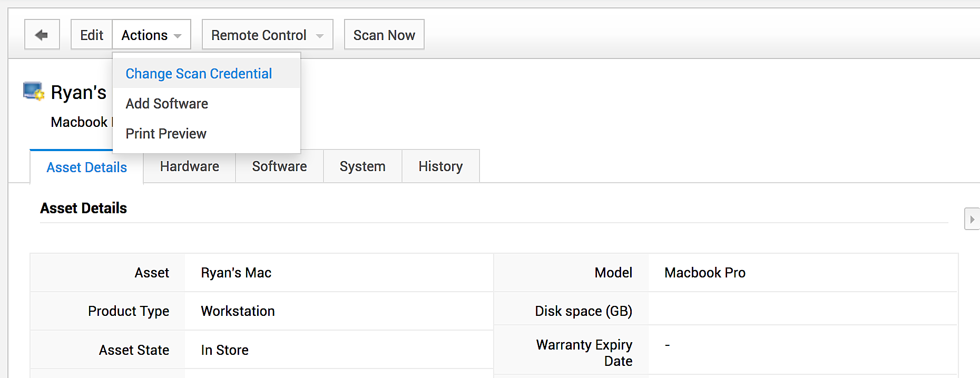The image size is (980, 378).
Task: Click the Disk space (GB) label
Action: [x=584, y=311]
